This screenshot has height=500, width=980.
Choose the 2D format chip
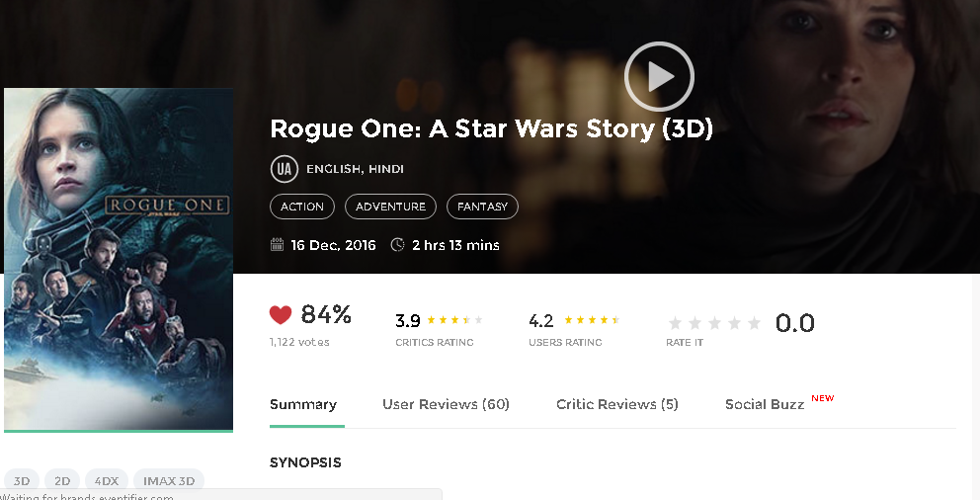point(62,481)
